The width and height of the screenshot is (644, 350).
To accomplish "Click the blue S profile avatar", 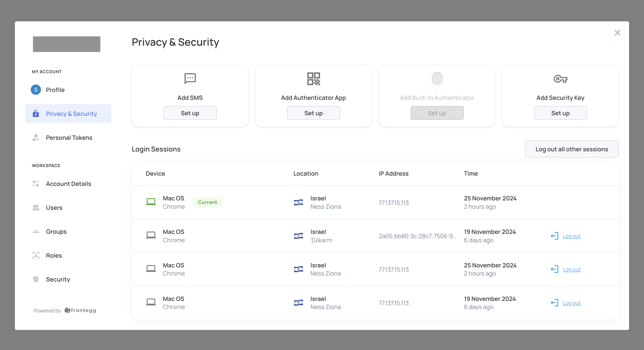I will coord(36,90).
